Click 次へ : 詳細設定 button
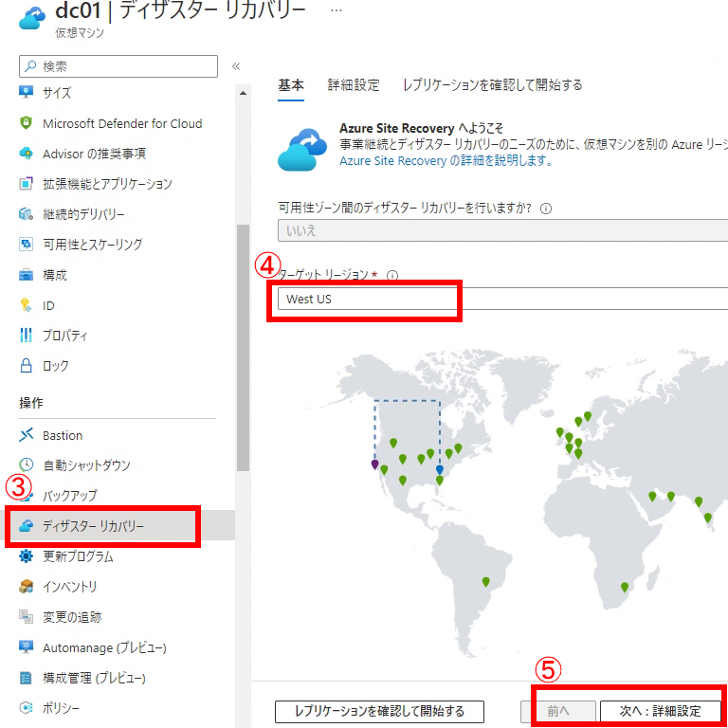Image resolution: width=728 pixels, height=728 pixels. pos(660,711)
